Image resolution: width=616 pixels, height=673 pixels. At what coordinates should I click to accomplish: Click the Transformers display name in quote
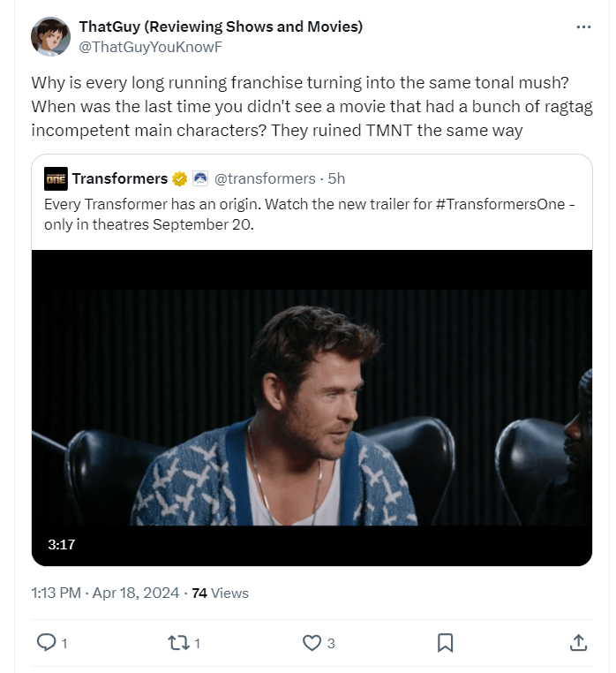pos(120,179)
